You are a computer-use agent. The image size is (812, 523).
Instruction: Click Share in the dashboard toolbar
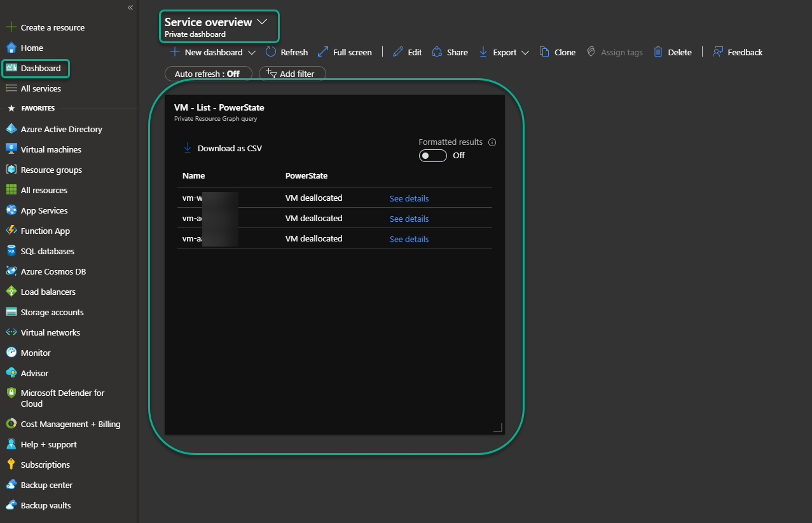click(450, 52)
